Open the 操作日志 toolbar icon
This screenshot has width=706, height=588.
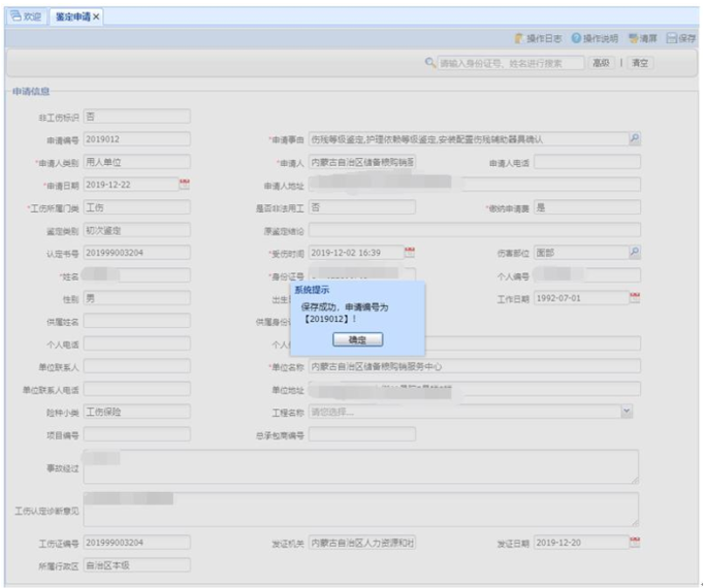(538, 38)
